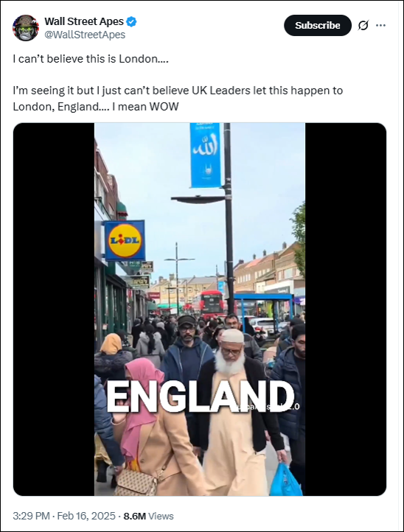Open the Grok slashed-circle icon
The image size is (404, 532).
pyautogui.click(x=363, y=26)
